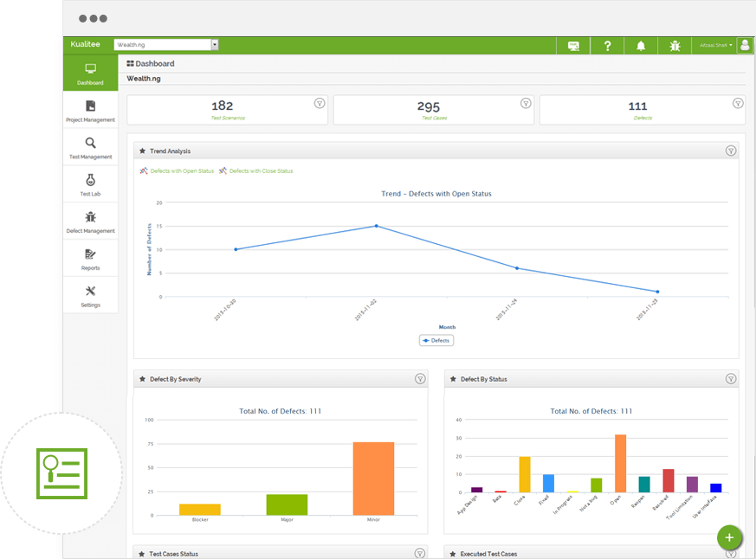
Task: Click the monitor icon in the top bar
Action: (x=572, y=44)
